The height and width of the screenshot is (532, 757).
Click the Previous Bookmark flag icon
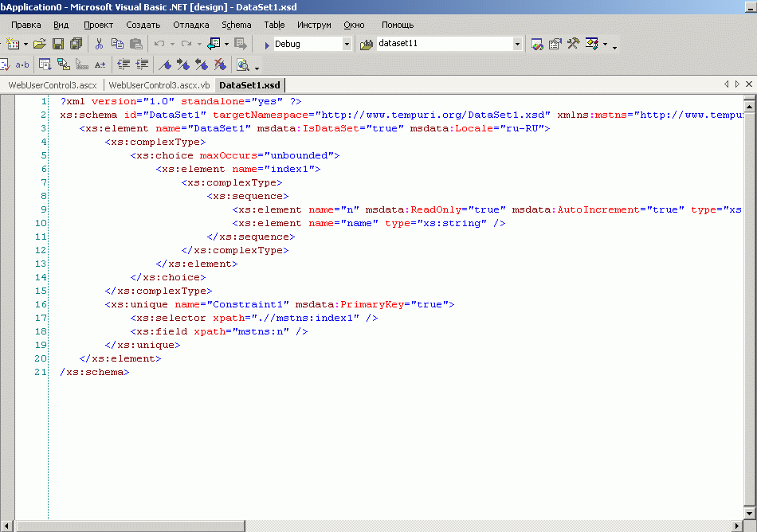pos(202,65)
